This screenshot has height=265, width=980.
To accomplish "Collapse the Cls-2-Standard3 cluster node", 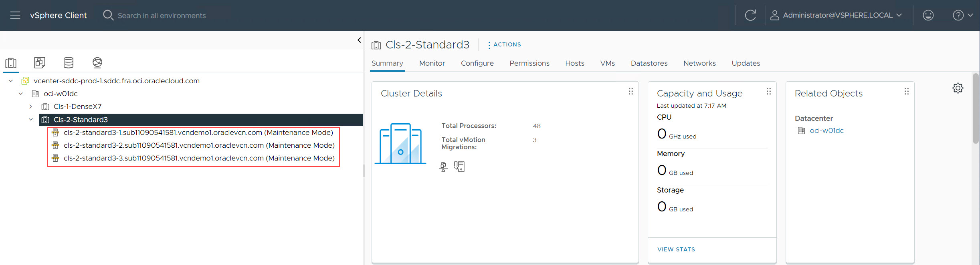I will [x=30, y=119].
